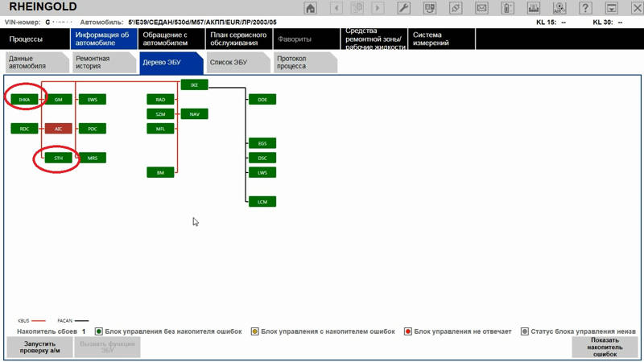Click the minimize-to-tray dropdown icon in toolbar
Image resolution: width=644 pixels, height=362 pixels.
[x=611, y=8]
